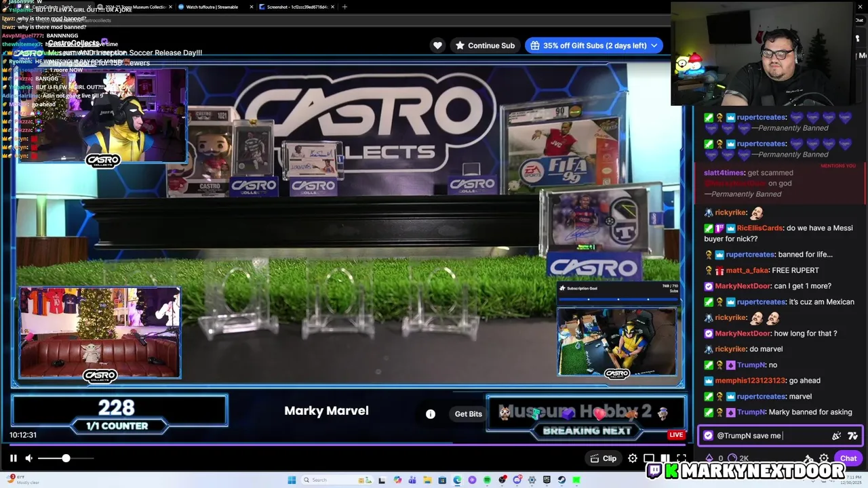The width and height of the screenshot is (868, 488).
Task: Open the channel points 2K balance
Action: click(739, 458)
